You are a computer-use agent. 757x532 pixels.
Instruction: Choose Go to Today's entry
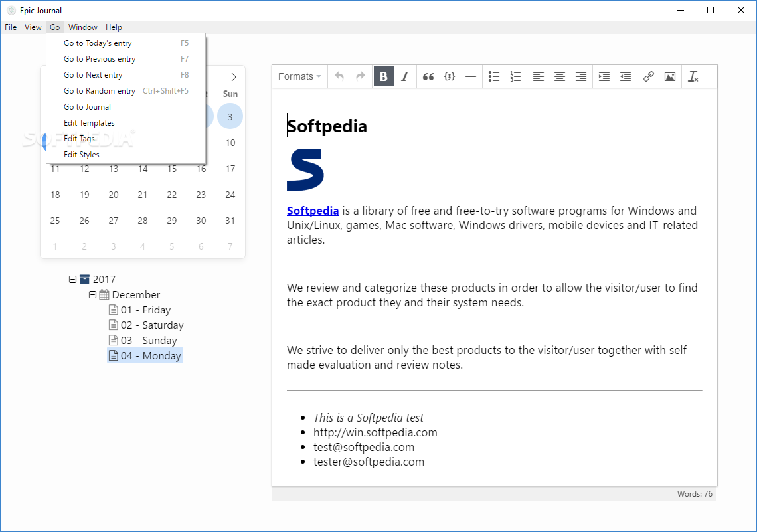[x=126, y=43]
